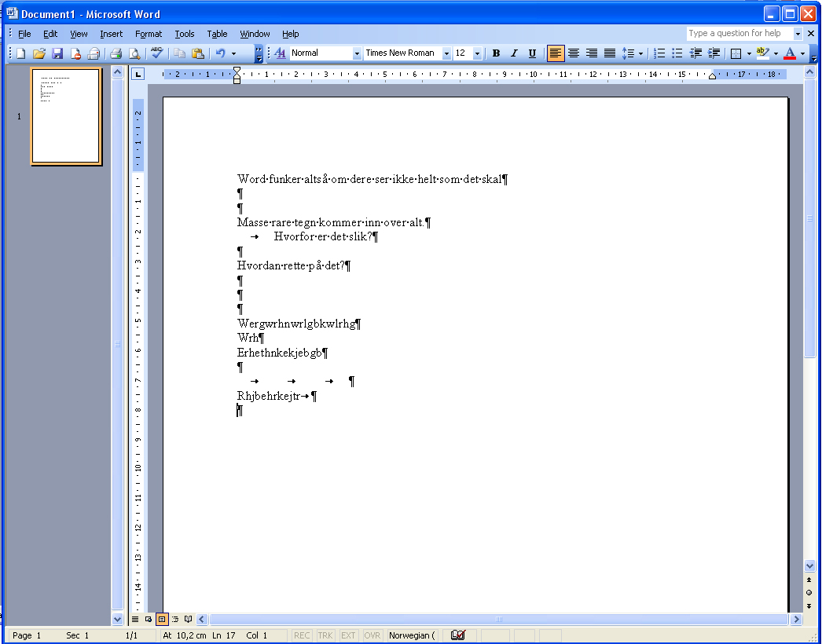Open Print Preview magnifier icon

pyautogui.click(x=134, y=53)
